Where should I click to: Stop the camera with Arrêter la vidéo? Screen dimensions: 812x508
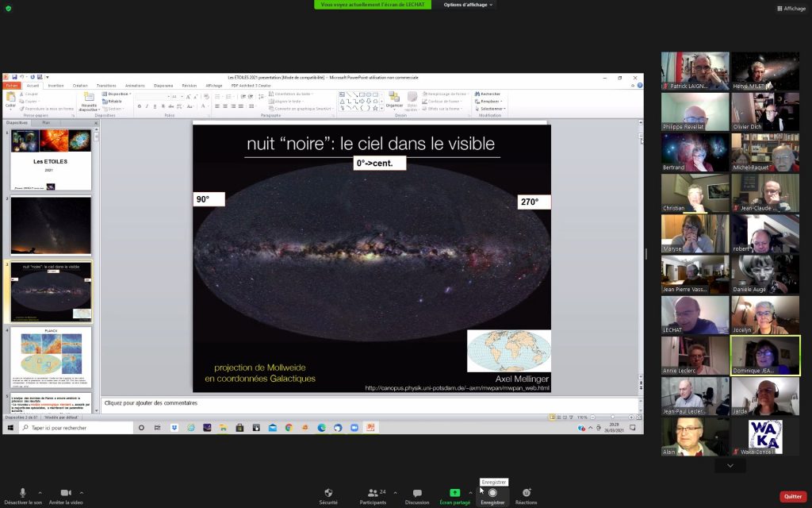click(x=66, y=496)
